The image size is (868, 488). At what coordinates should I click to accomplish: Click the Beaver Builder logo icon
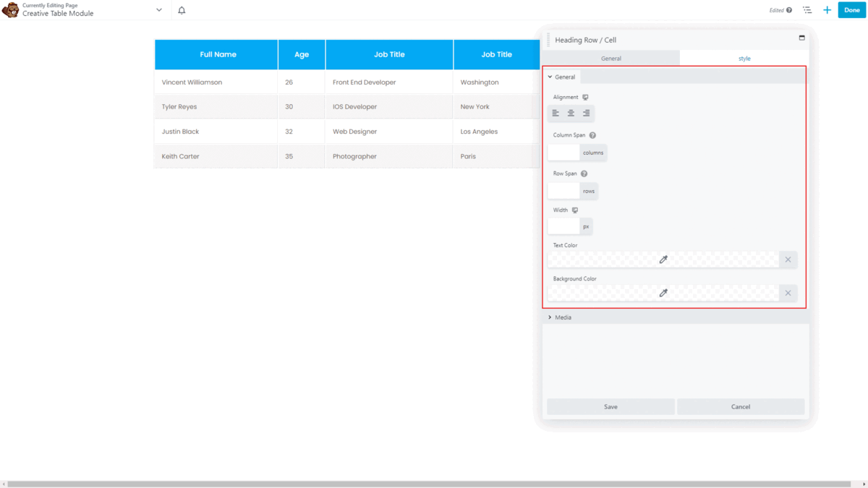(10, 9)
